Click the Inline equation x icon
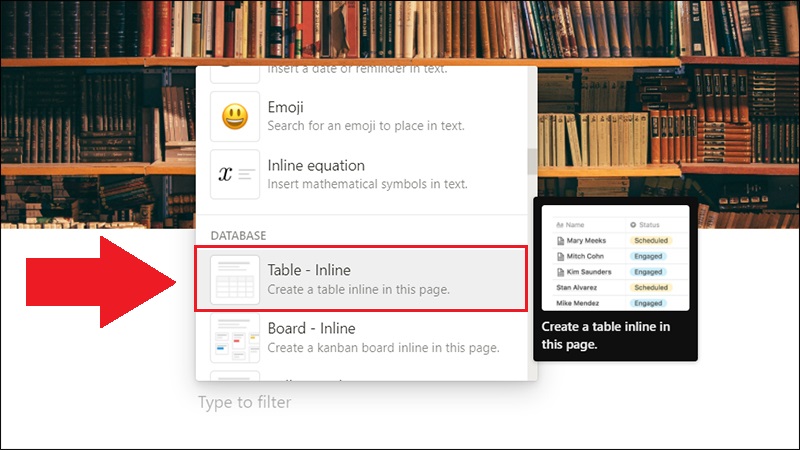Screen dimensions: 800x450 235,174
